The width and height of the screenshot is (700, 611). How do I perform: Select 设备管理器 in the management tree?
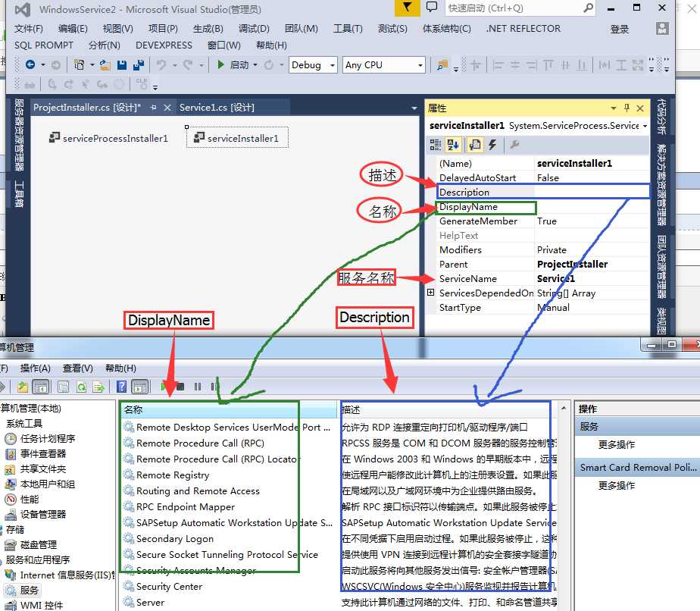click(43, 515)
